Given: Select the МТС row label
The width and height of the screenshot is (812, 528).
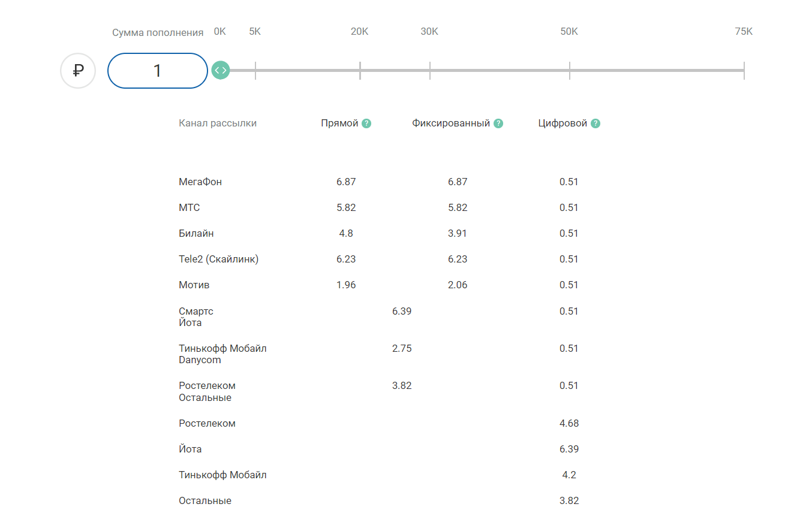Looking at the screenshot, I should [x=190, y=207].
